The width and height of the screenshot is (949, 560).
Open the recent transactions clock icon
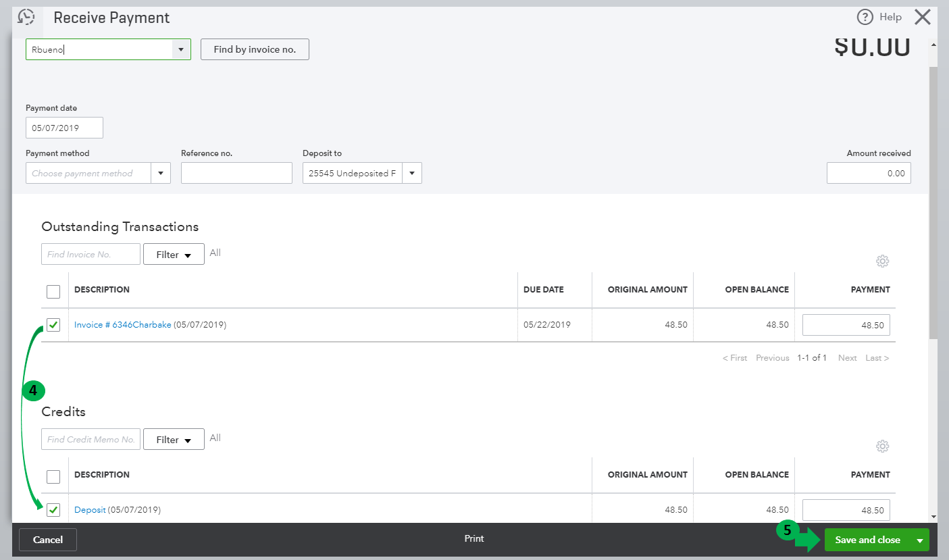[x=26, y=16]
